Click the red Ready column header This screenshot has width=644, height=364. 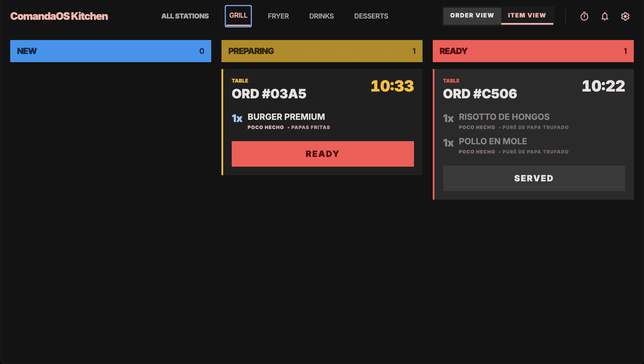pyautogui.click(x=533, y=51)
